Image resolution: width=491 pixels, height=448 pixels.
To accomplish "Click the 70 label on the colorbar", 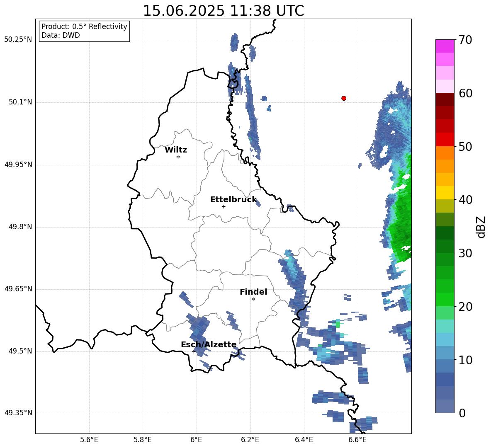I will 465,40.
